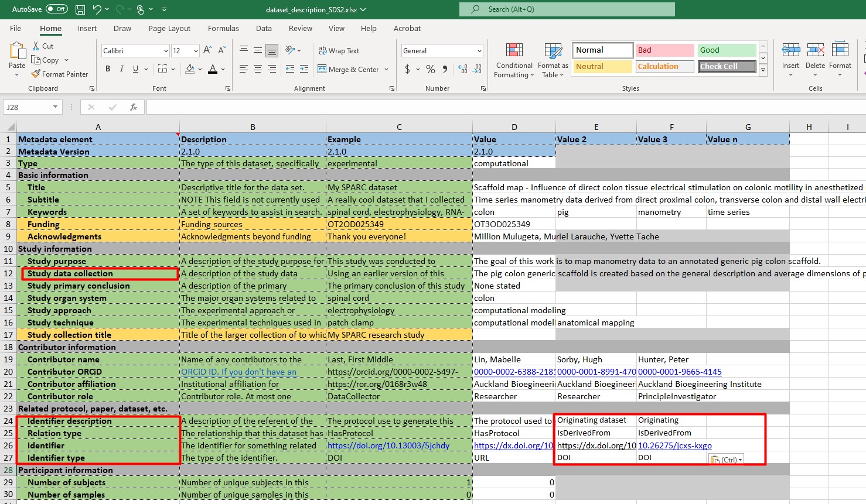
Task: Open the Name Box J28 dropdown
Action: pyautogui.click(x=56, y=107)
